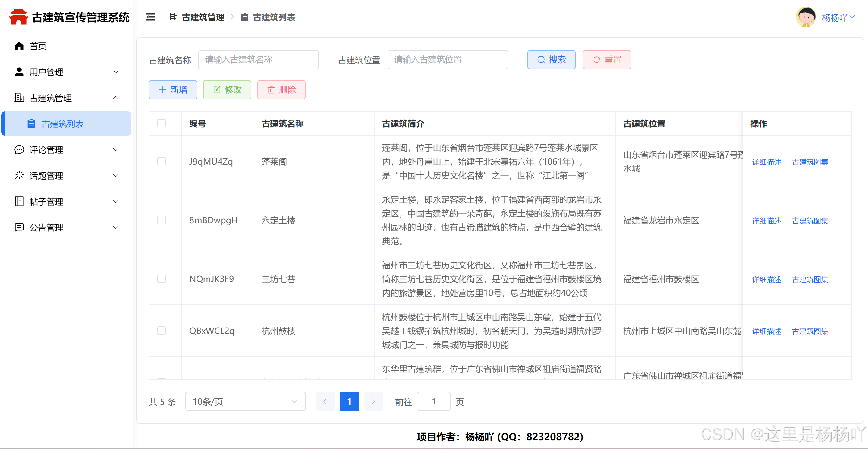Viewport: 868px width, 449px height.
Task: Click the home icon beside 首页
Action: (x=19, y=46)
